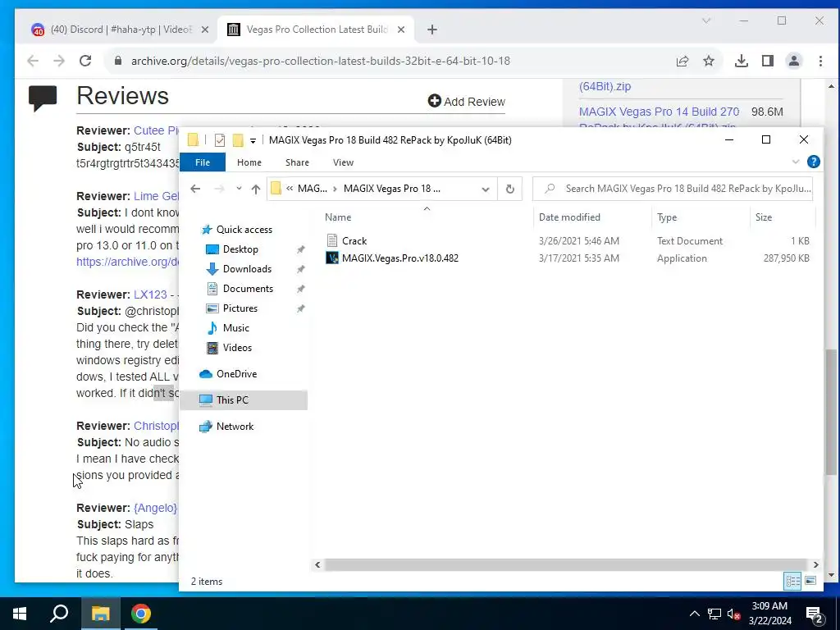This screenshot has height=630, width=840.
Task: Open the LX123 reviewer profile link
Action: point(150,294)
